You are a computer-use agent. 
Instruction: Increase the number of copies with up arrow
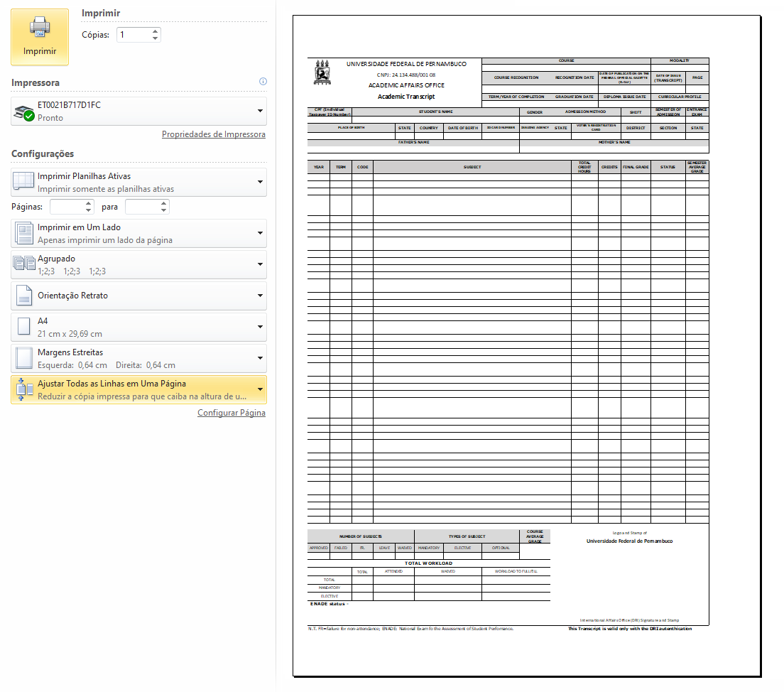click(x=155, y=31)
